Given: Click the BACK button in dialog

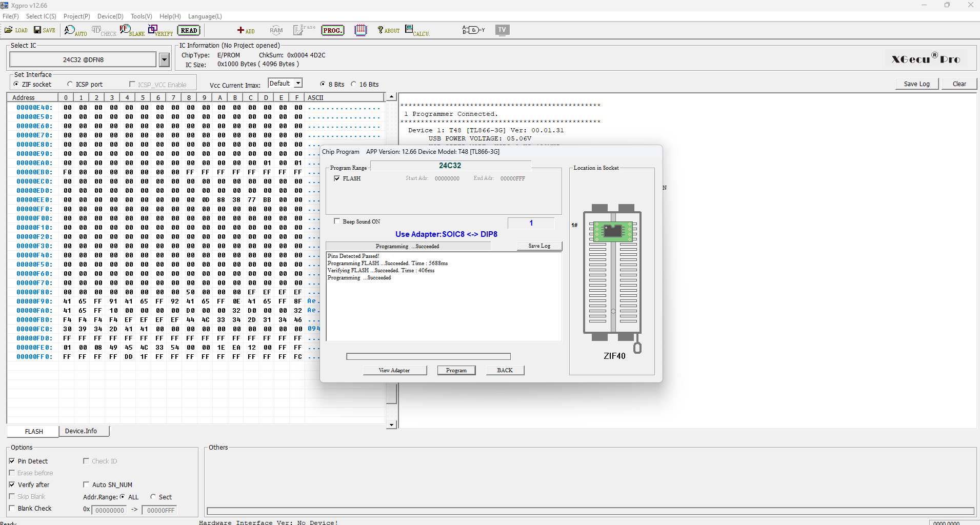Looking at the screenshot, I should (505, 370).
